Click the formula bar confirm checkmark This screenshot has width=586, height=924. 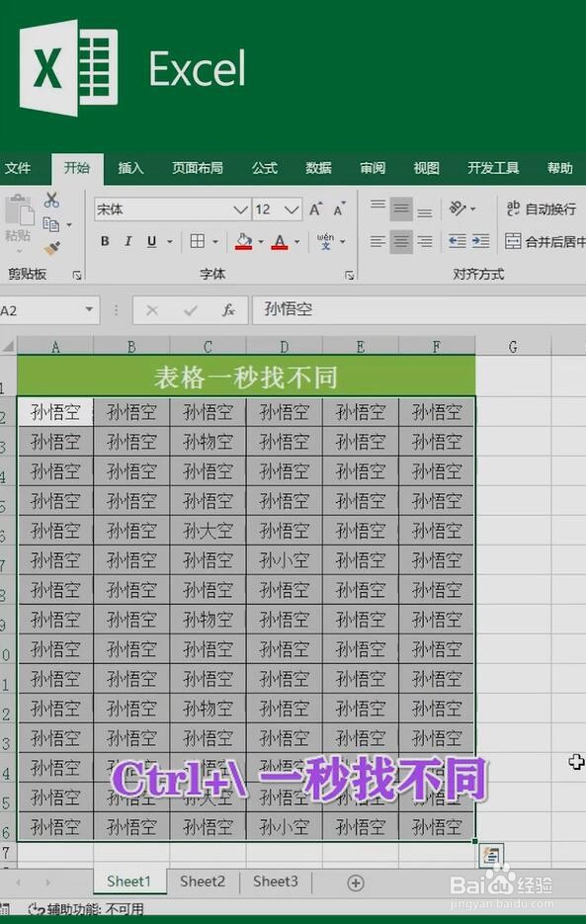click(x=191, y=310)
